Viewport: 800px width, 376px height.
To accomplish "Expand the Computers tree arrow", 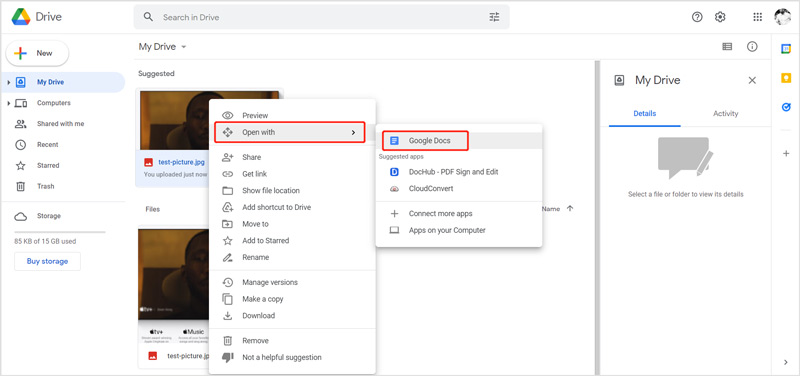I will (9, 104).
